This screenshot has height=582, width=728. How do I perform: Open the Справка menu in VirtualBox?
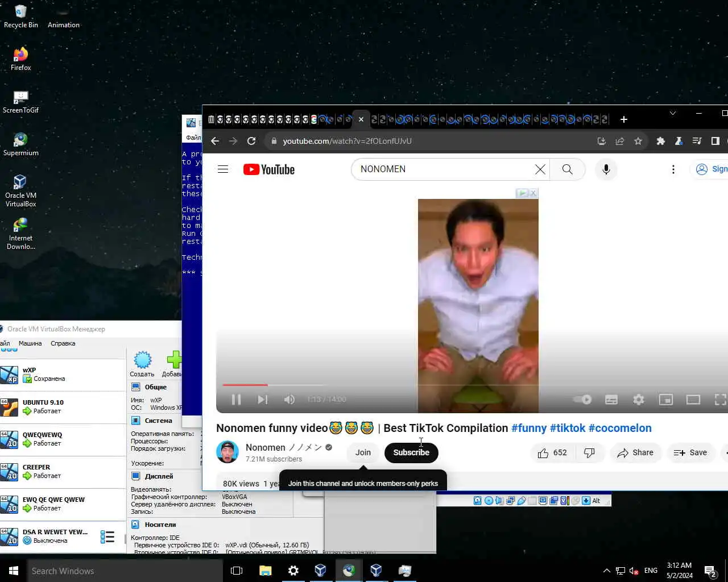click(x=63, y=343)
